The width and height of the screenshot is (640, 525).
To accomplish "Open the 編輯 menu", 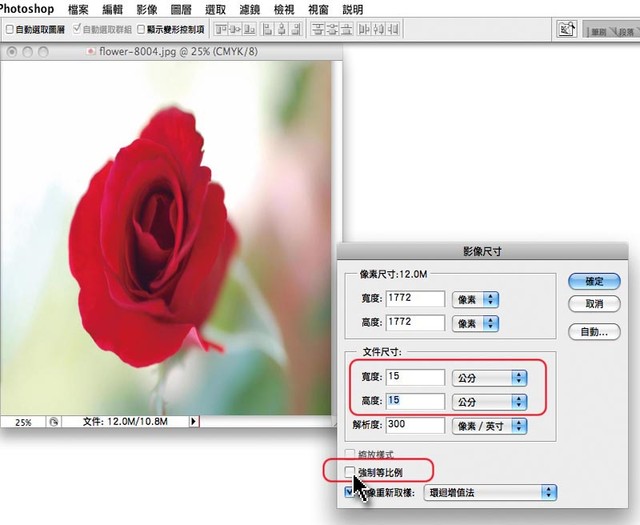I will (112, 9).
